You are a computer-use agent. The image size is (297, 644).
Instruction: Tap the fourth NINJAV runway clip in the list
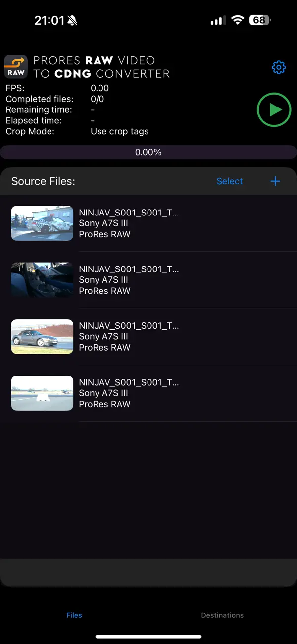tap(42, 393)
